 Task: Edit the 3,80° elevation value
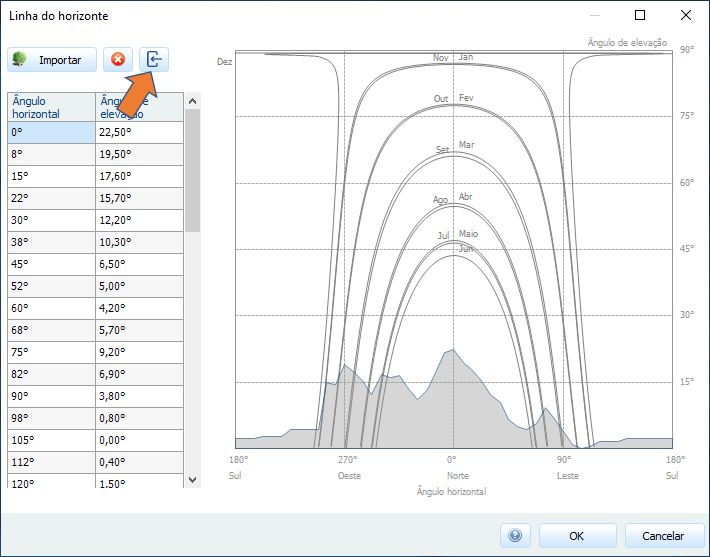tap(139, 396)
